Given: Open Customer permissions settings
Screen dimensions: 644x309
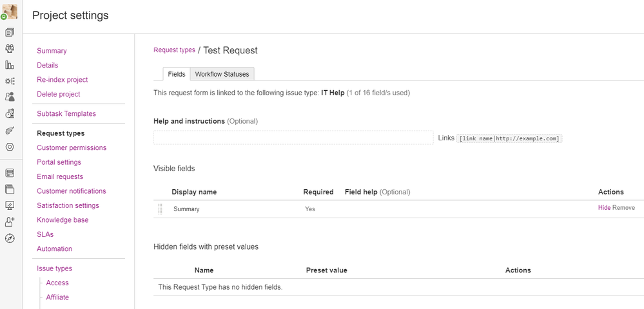Looking at the screenshot, I should [72, 147].
